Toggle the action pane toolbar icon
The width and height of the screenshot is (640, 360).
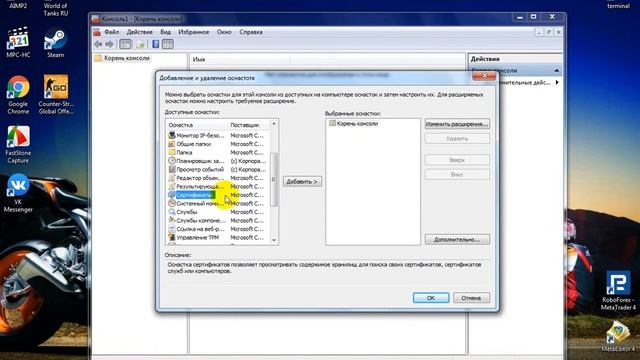point(168,44)
